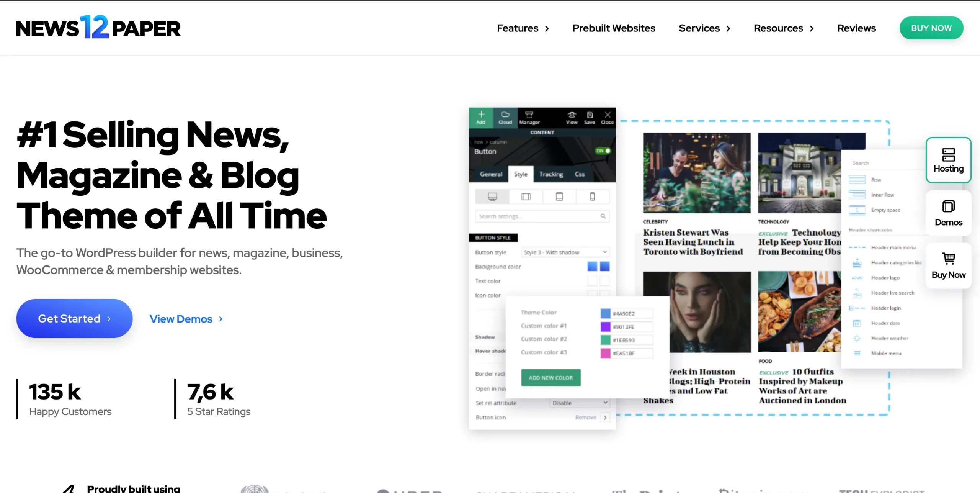Open the Button style dropdown

[x=565, y=252]
